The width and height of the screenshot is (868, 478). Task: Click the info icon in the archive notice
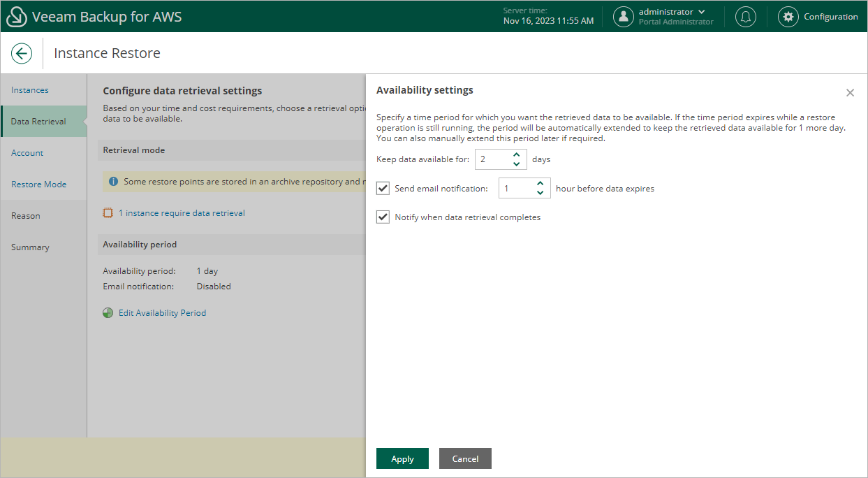click(114, 182)
